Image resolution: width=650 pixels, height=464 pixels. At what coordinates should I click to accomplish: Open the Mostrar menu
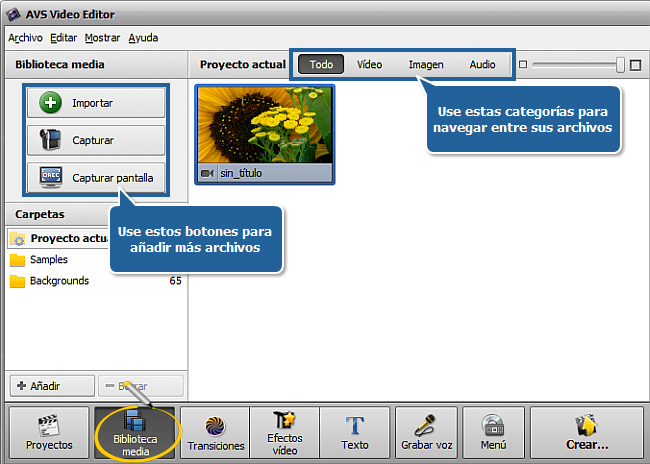tap(102, 38)
